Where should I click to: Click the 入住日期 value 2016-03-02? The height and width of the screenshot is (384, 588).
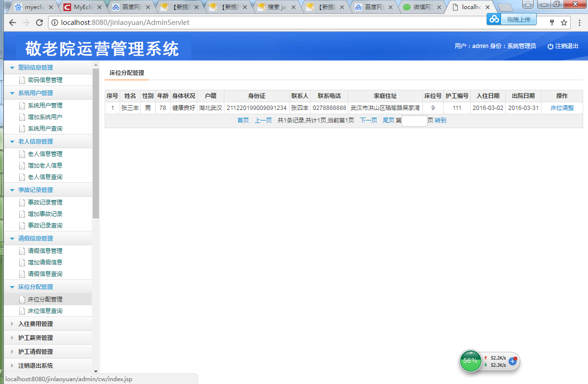tap(488, 108)
